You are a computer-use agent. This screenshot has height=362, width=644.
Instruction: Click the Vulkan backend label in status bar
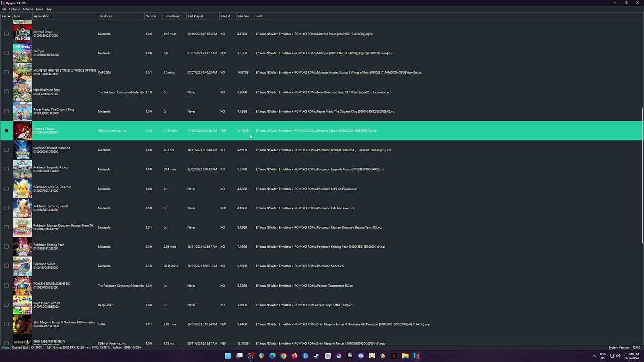(117, 347)
